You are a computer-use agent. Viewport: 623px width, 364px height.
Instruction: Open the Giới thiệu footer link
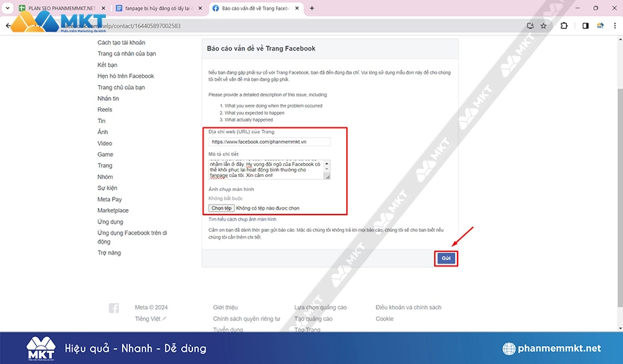tap(225, 307)
